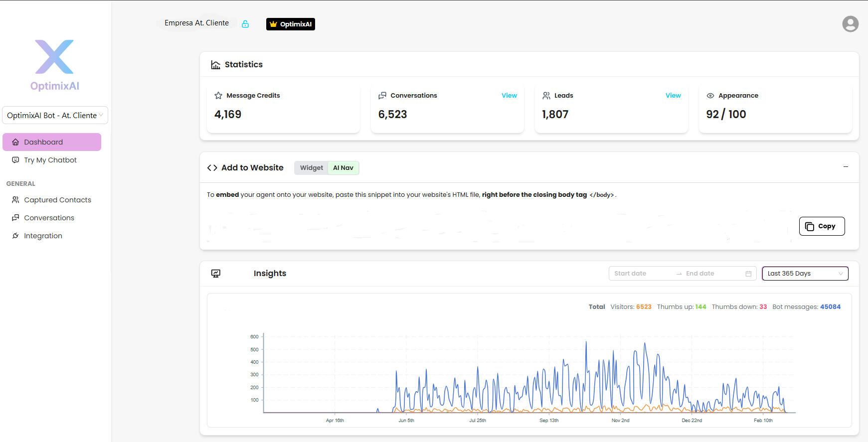This screenshot has width=868, height=442.
Task: Click the calendar icon in date range field
Action: click(x=748, y=274)
